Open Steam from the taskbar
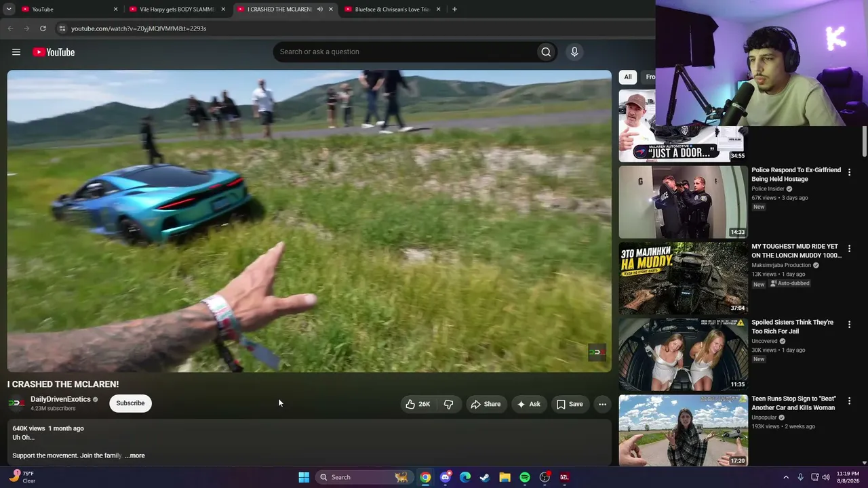This screenshot has height=488, width=868. (x=485, y=477)
